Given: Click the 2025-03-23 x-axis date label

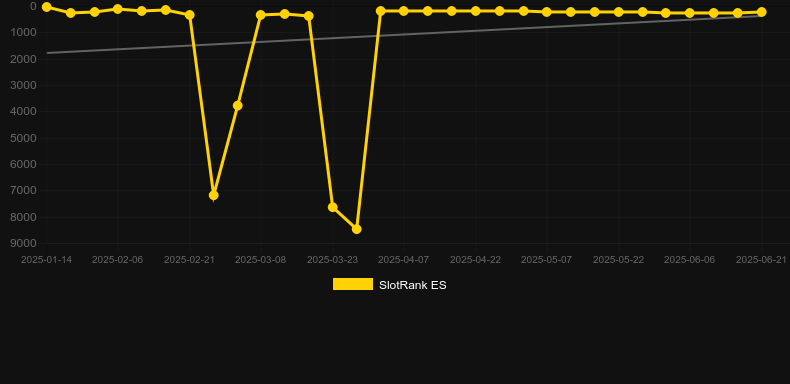Looking at the screenshot, I should click(333, 260).
